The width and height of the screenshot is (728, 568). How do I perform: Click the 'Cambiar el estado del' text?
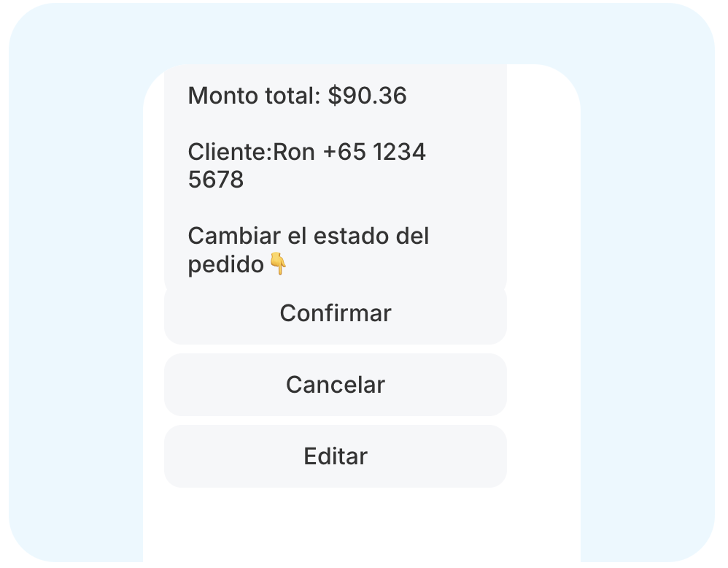pyautogui.click(x=309, y=236)
